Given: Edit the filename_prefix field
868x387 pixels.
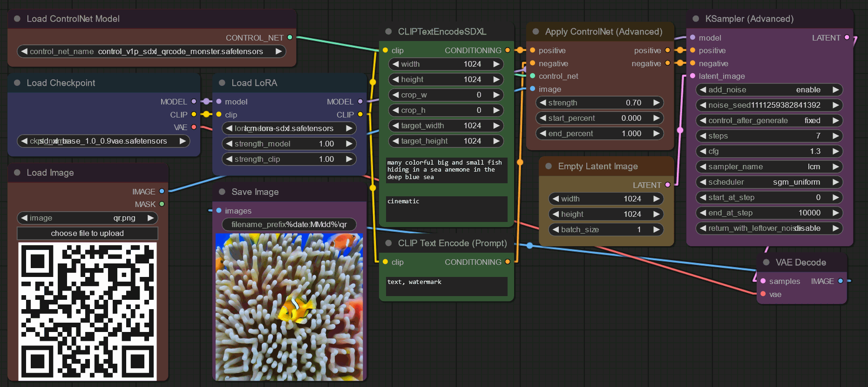Looking at the screenshot, I should [289, 224].
